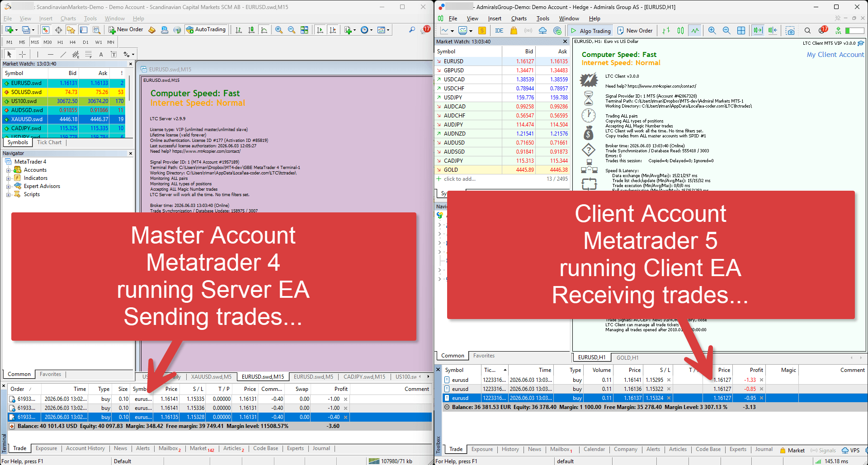
Task: Close MT5 Market Watch panel
Action: tap(565, 42)
